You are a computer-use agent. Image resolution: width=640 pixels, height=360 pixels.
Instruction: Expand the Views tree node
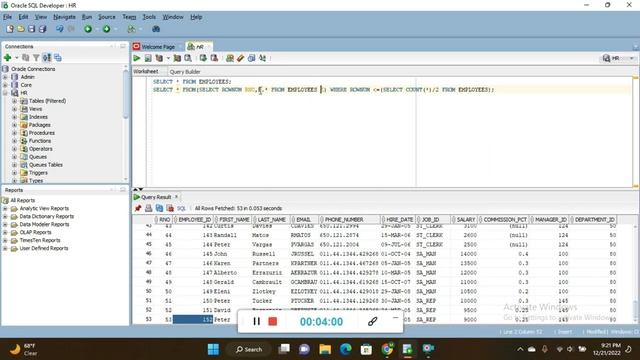click(x=14, y=109)
